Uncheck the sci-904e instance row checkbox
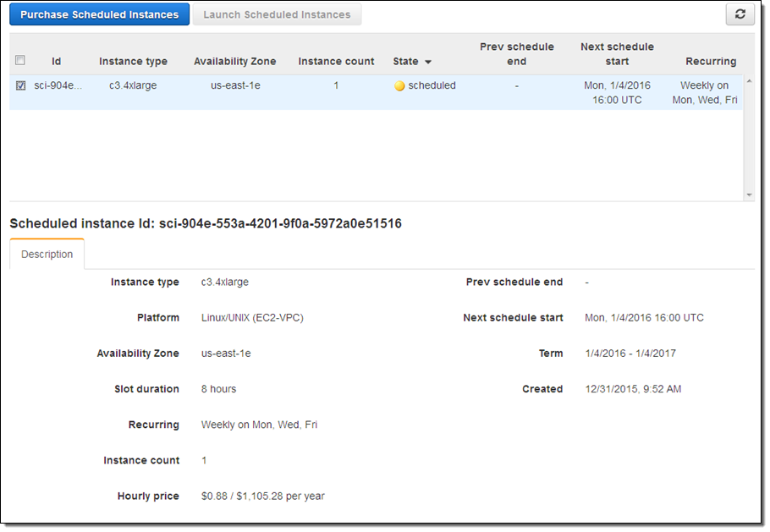Viewport: 770px width, 532px height. 20,85
